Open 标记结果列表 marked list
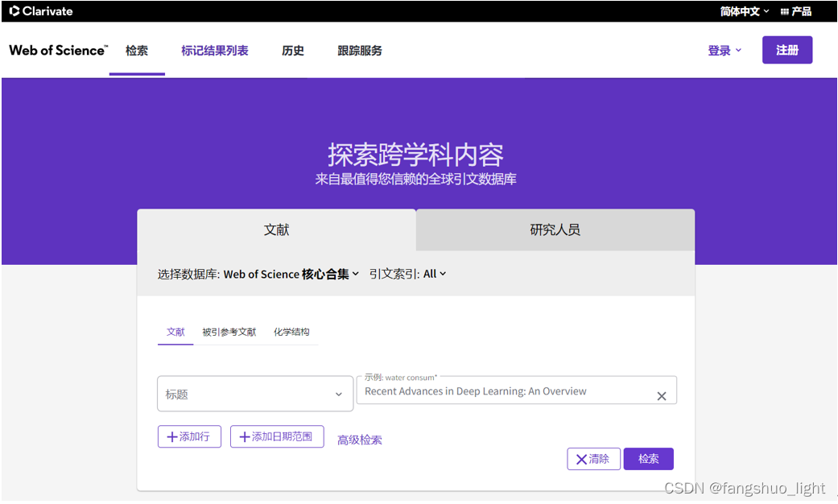The height and width of the screenshot is (504, 838). (x=214, y=51)
